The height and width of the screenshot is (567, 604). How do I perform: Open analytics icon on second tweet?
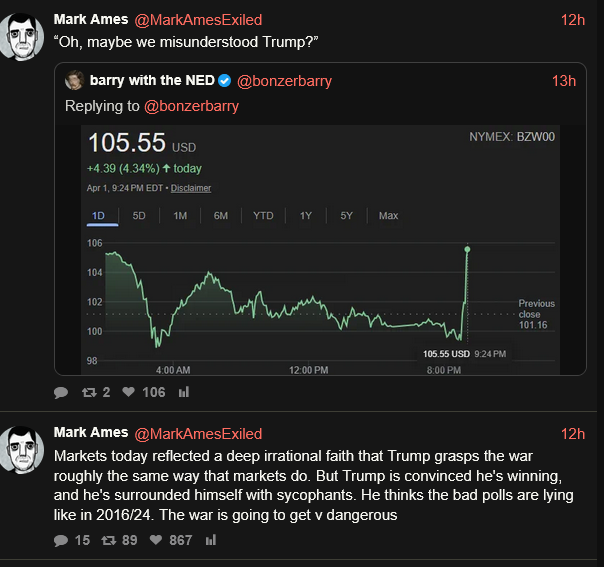point(211,540)
